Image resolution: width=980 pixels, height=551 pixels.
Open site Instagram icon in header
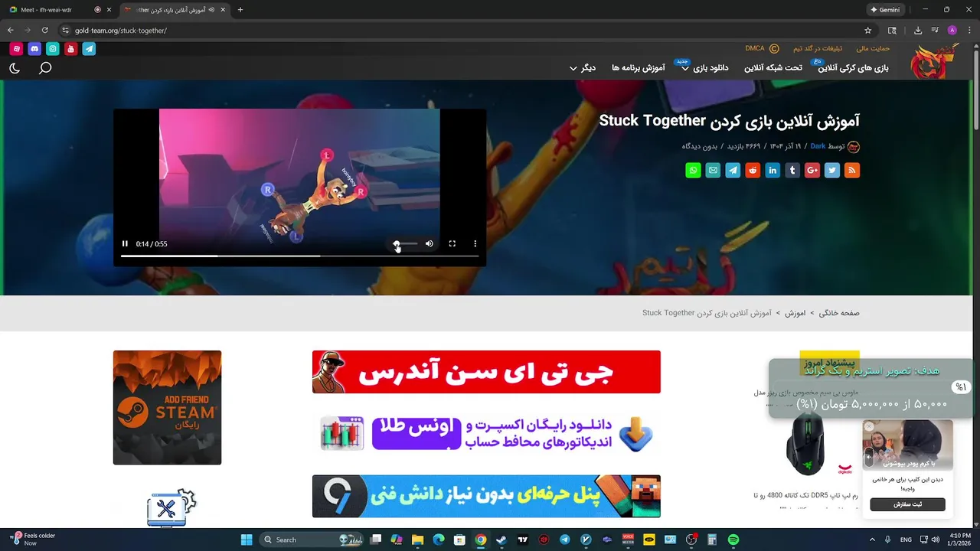coord(53,49)
